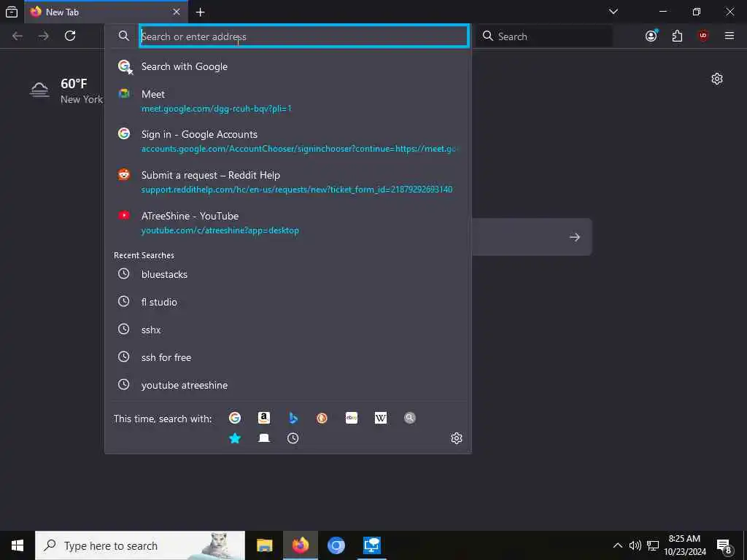Open the notification center icon
Screen dimensions: 747x560
point(724,546)
